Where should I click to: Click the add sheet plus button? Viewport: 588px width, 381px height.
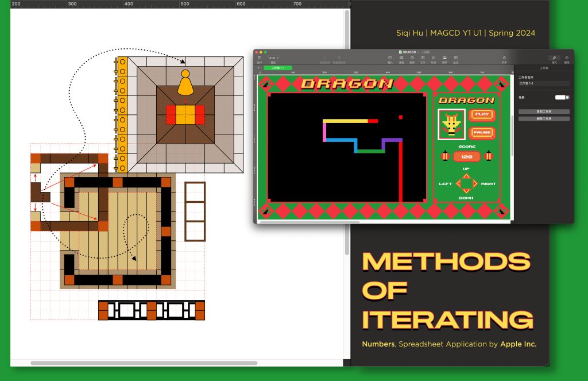259,68
